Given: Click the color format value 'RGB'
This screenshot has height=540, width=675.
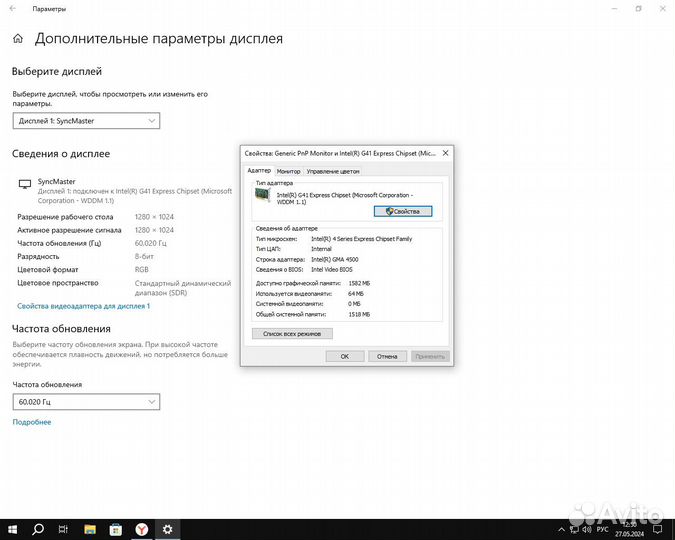Looking at the screenshot, I should [142, 270].
